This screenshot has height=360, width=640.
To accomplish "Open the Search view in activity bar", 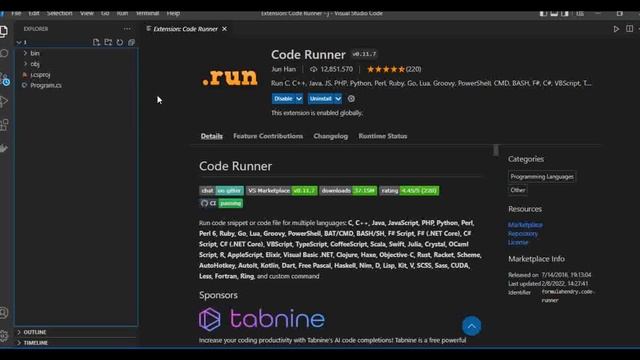I will [x=4, y=53].
